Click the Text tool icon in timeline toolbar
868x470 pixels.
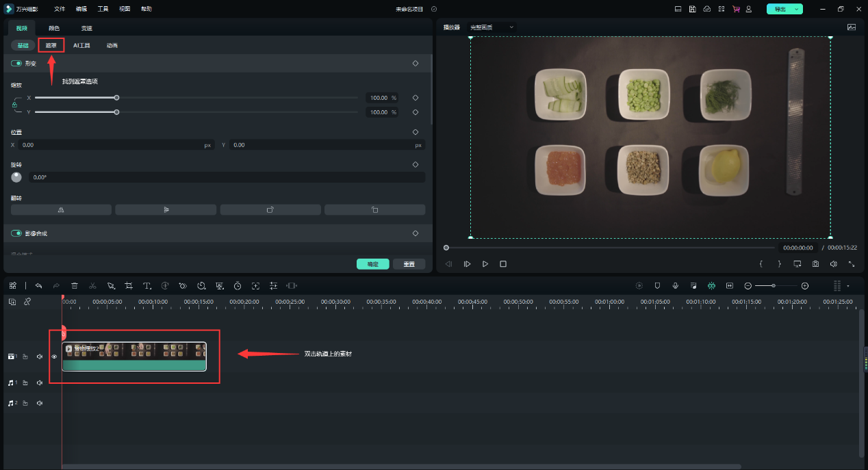(x=146, y=285)
